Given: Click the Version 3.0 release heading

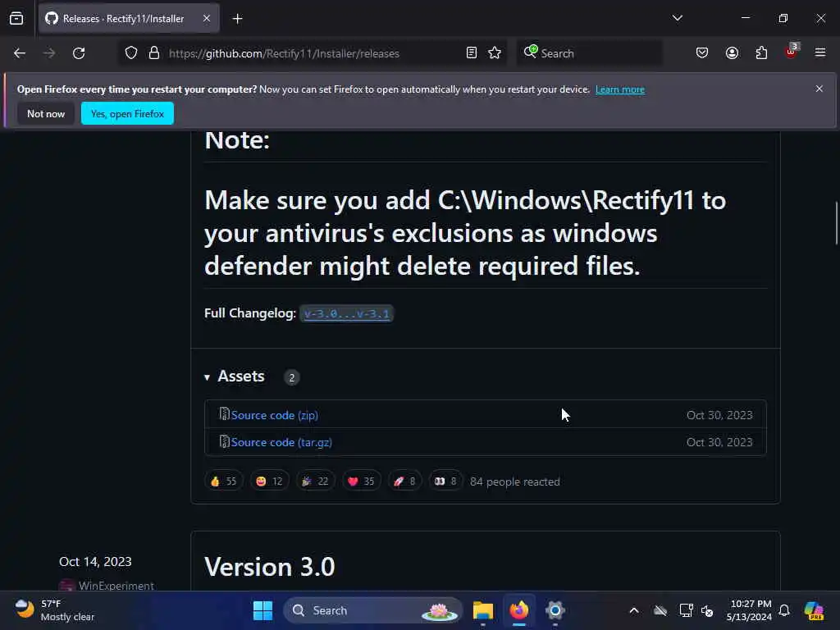Looking at the screenshot, I should pyautogui.click(x=269, y=567).
